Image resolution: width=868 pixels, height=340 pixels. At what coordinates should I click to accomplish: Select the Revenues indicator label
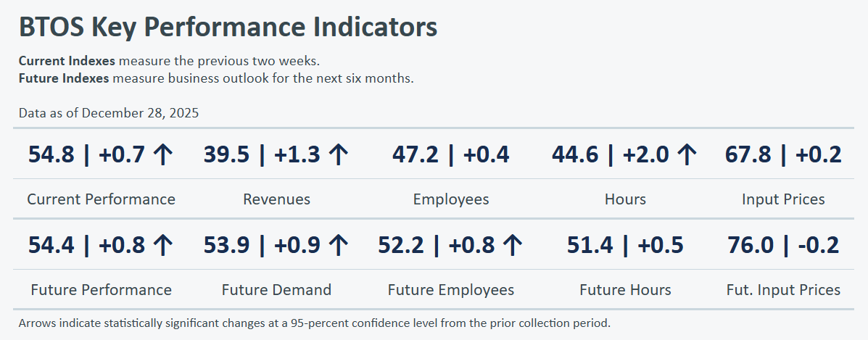pyautogui.click(x=276, y=199)
